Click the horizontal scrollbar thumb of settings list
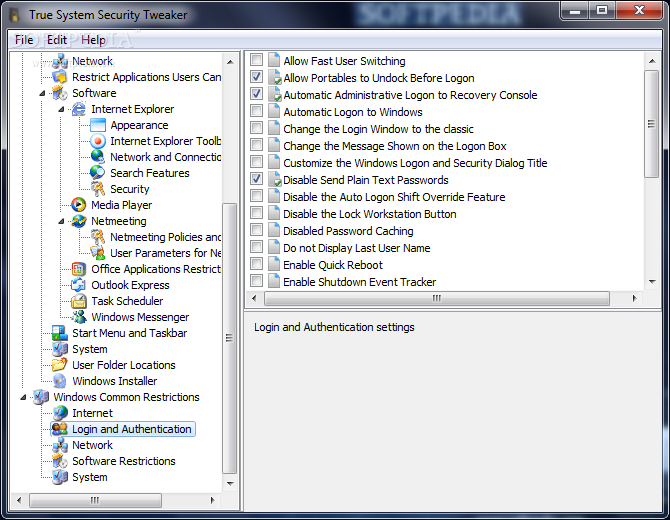 pyautogui.click(x=437, y=298)
